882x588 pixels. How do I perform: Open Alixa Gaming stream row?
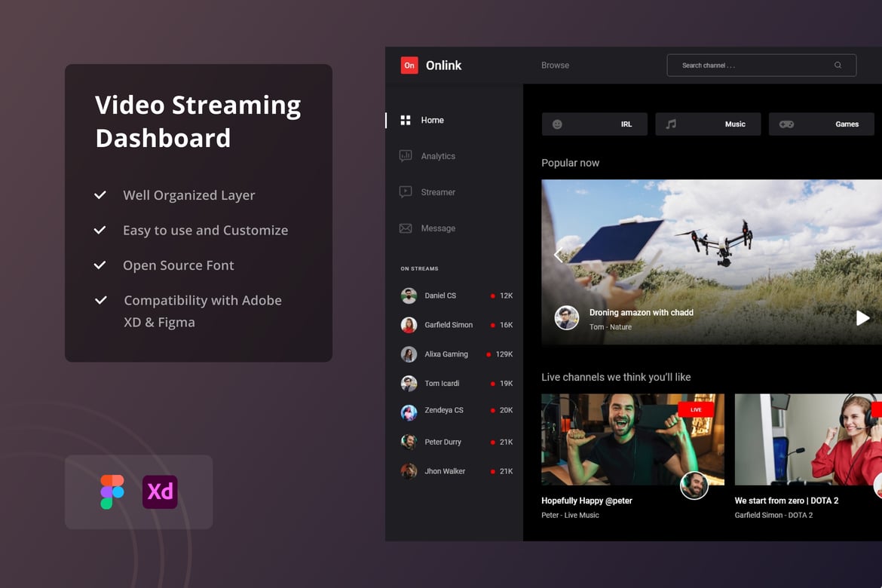[456, 354]
